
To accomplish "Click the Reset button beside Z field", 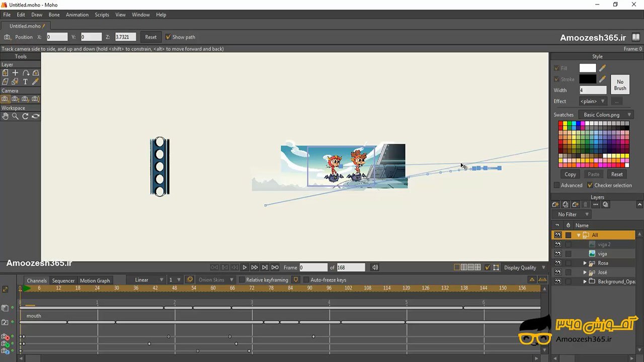I will point(151,37).
